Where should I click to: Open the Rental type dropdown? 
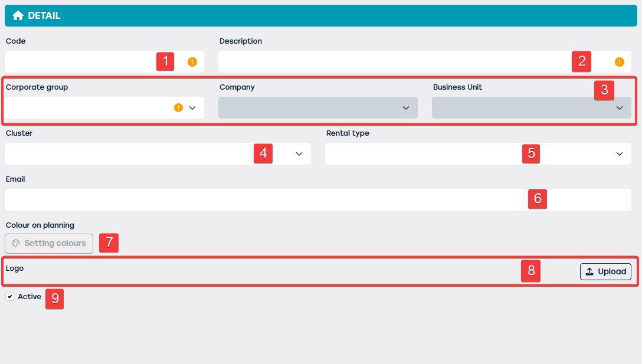[x=478, y=153]
